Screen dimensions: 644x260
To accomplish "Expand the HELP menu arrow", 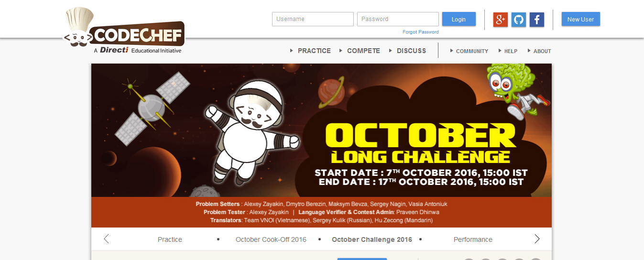I will click(x=500, y=51).
